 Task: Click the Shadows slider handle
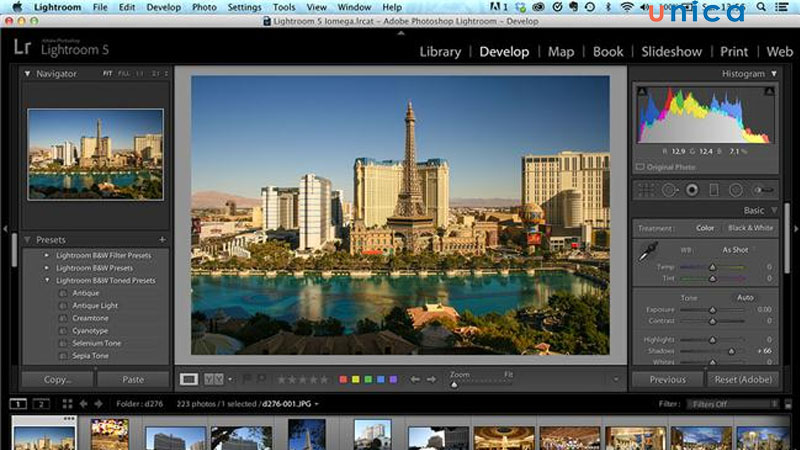pyautogui.click(x=731, y=351)
